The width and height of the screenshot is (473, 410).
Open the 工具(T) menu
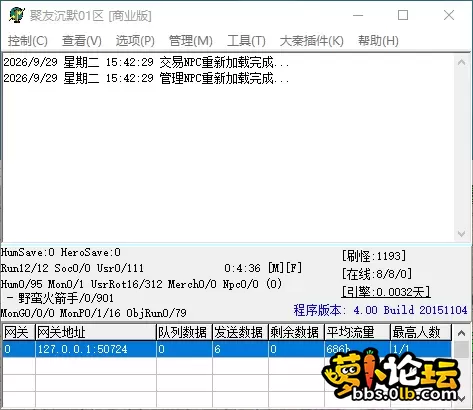[246, 41]
